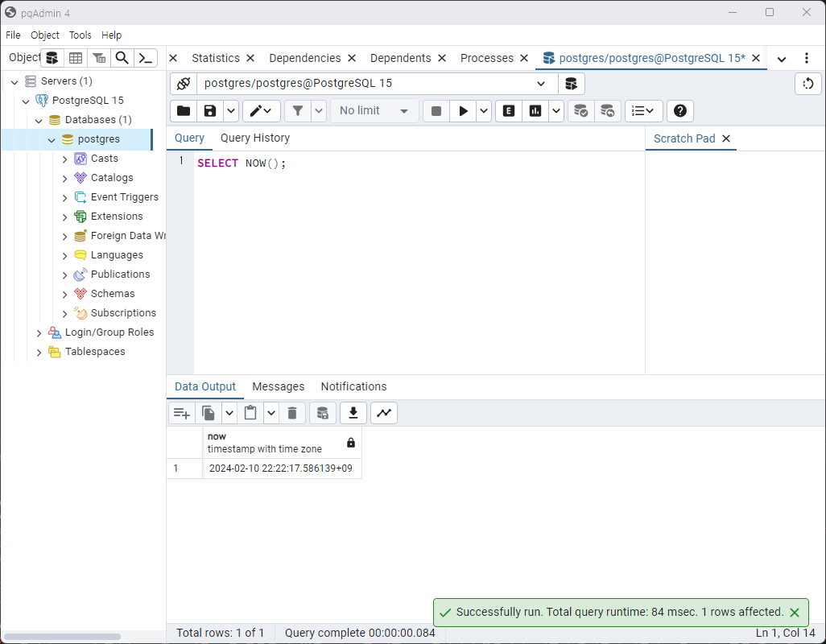This screenshot has height=644, width=826.
Task: Add a row in Data Output
Action: pos(182,413)
